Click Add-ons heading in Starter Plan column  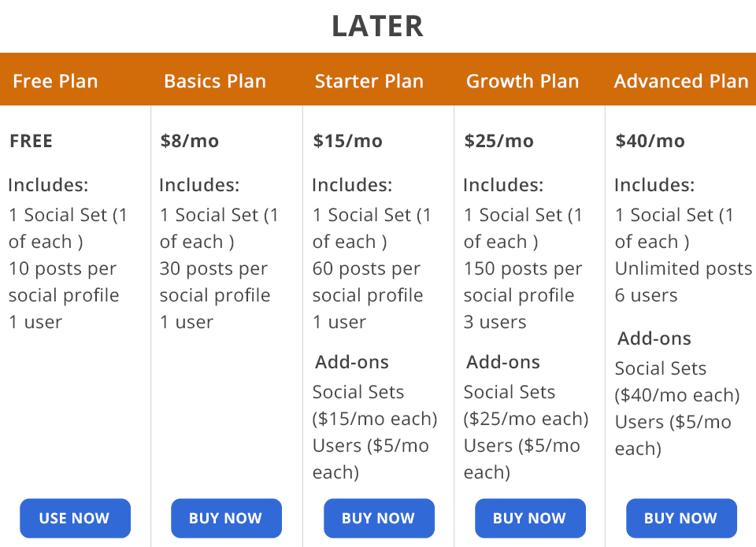pyautogui.click(x=352, y=363)
